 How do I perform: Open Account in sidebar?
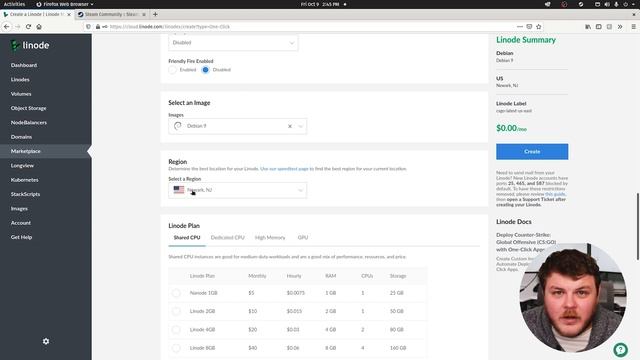pos(21,223)
